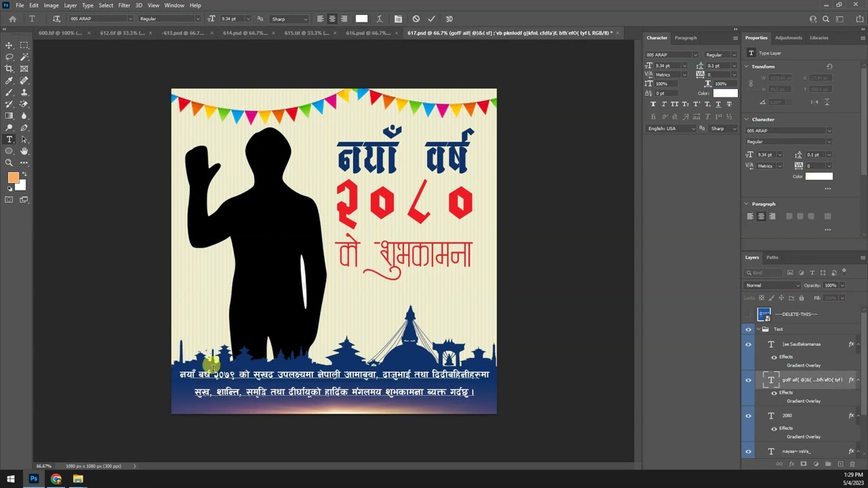Select the Healing Brush tool
868x488 pixels.
[x=24, y=81]
